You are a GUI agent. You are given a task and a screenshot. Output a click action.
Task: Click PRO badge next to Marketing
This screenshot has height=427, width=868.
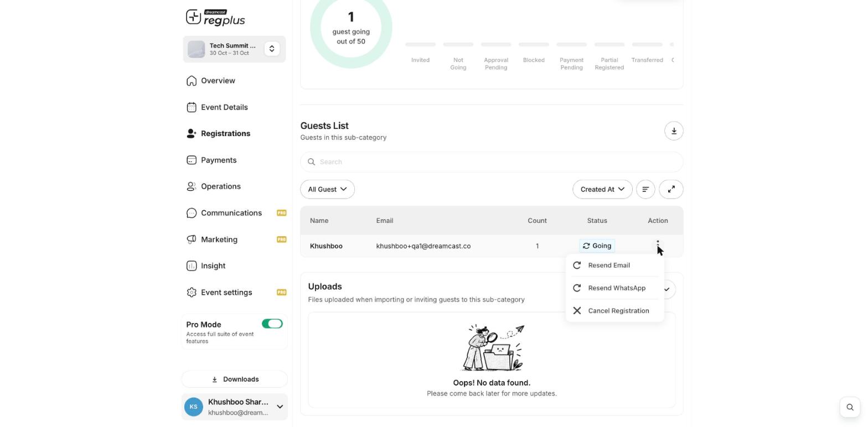(x=281, y=239)
